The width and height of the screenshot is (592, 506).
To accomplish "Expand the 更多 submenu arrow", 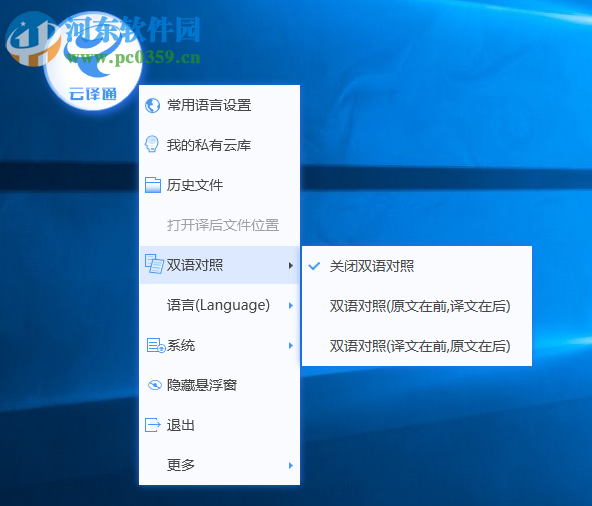I will [290, 465].
